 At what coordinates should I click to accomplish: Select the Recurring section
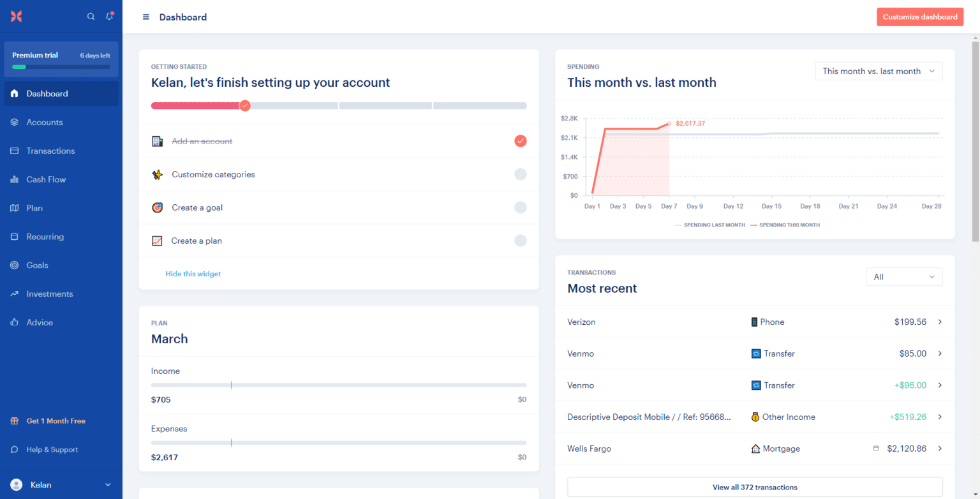coord(45,236)
